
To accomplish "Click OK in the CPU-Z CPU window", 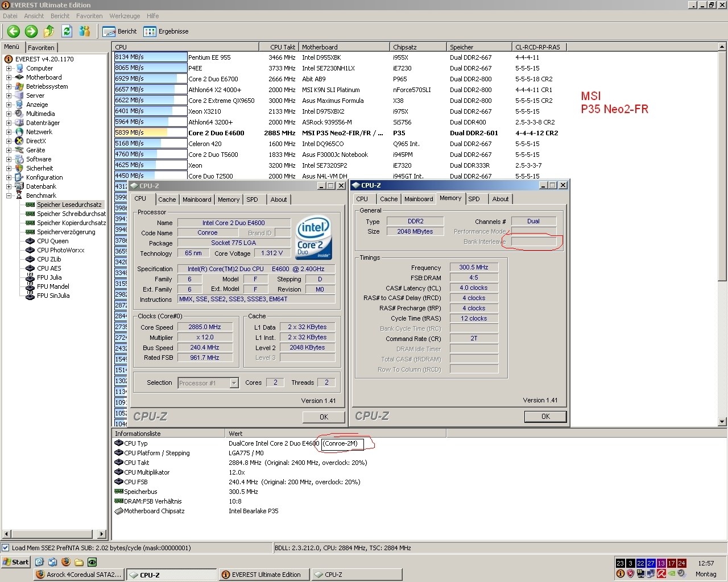I will (324, 417).
